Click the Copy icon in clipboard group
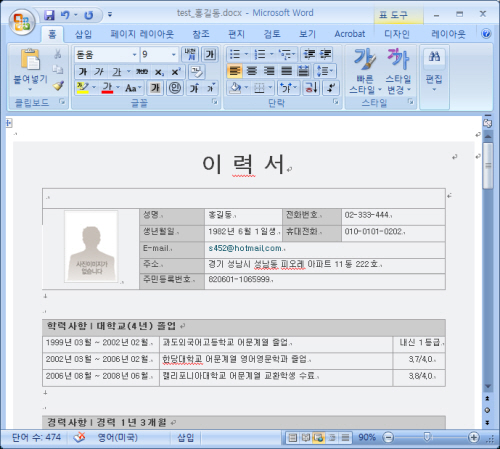 58,69
